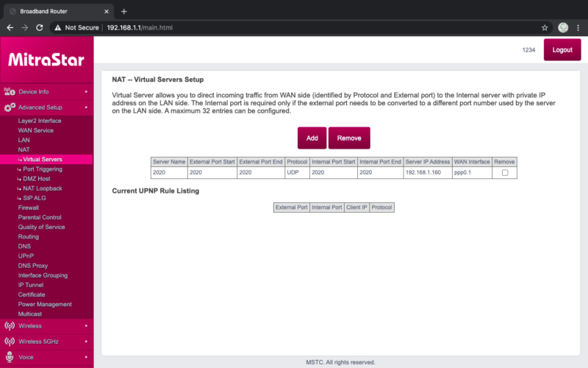
Task: Click the Logout button
Action: tap(562, 50)
